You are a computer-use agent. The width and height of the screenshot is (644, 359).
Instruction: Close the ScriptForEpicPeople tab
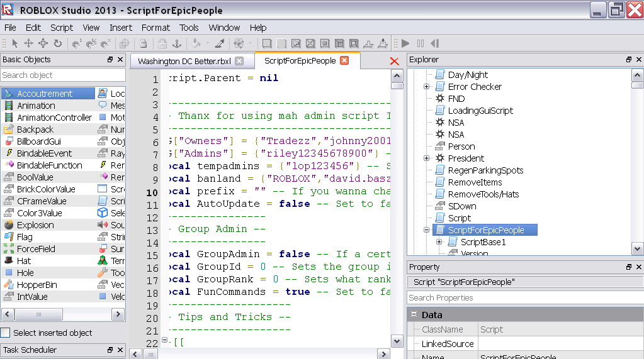(344, 60)
